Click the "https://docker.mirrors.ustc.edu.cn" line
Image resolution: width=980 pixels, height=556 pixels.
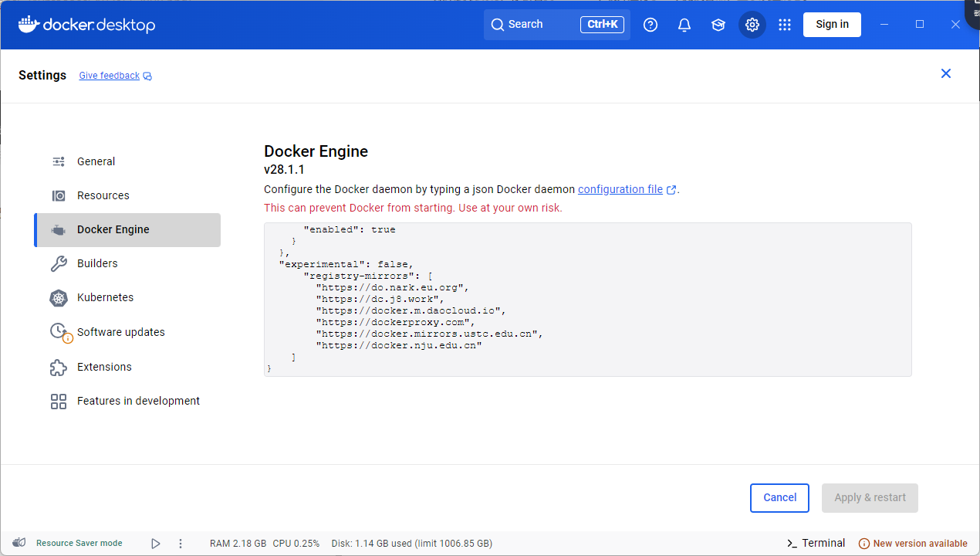[429, 334]
